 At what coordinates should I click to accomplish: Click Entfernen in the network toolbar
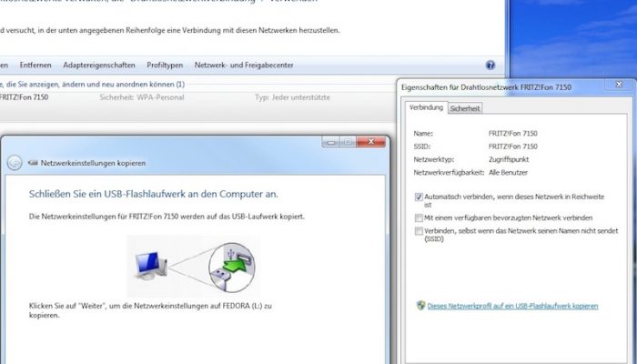35,65
